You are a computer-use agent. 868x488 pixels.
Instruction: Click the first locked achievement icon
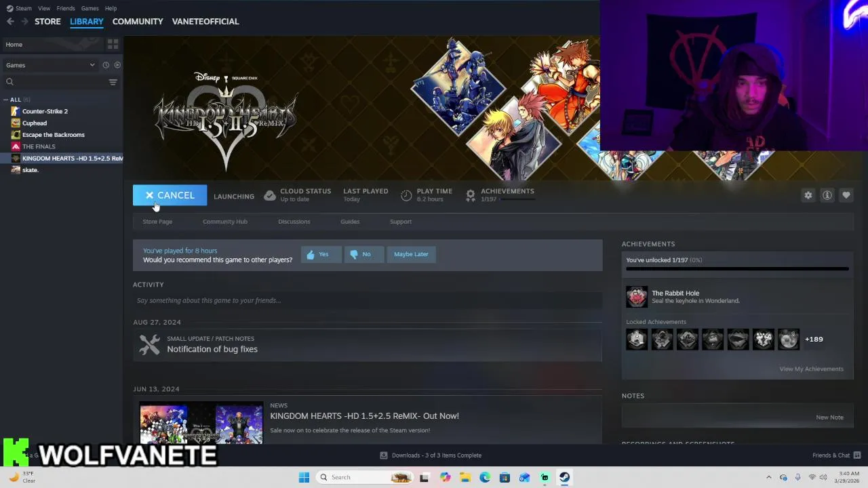click(x=637, y=339)
